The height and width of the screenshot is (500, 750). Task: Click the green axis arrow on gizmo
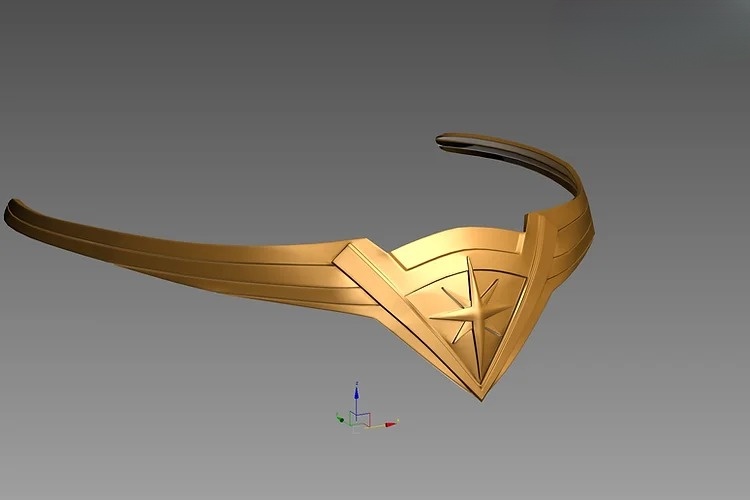340,419
